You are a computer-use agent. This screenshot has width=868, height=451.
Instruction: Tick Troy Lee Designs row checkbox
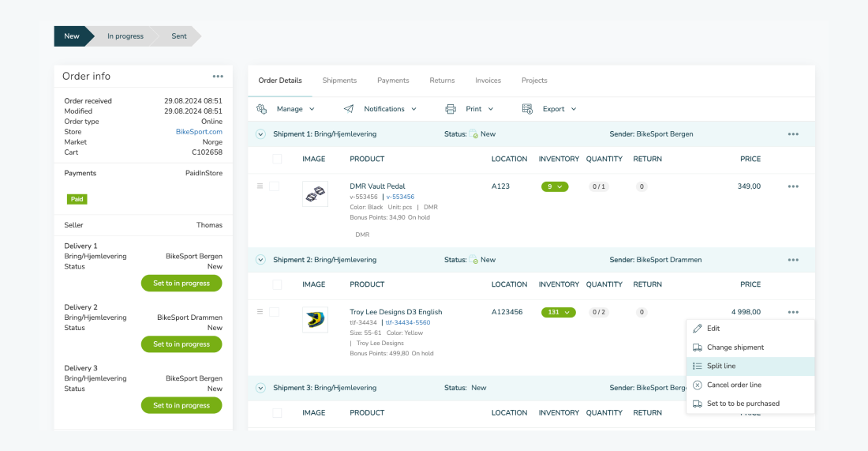(x=274, y=312)
